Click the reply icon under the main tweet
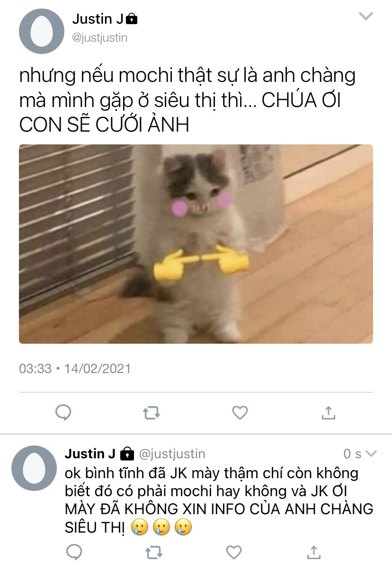 tap(63, 413)
